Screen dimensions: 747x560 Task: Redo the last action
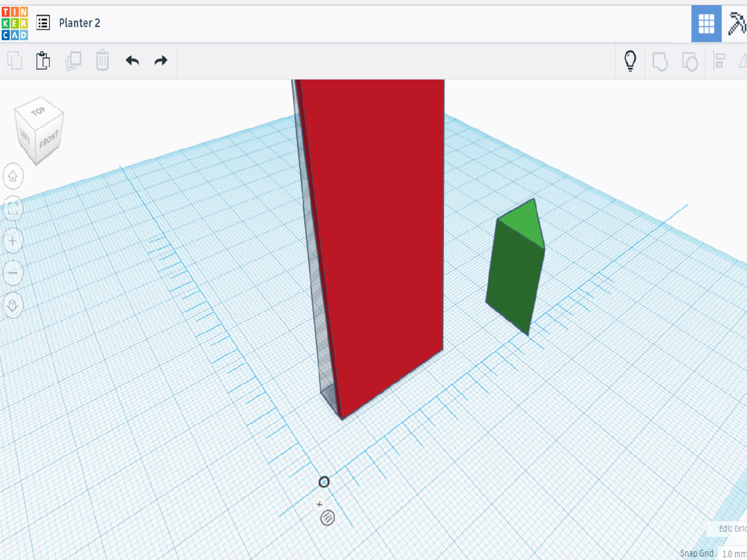(x=161, y=61)
